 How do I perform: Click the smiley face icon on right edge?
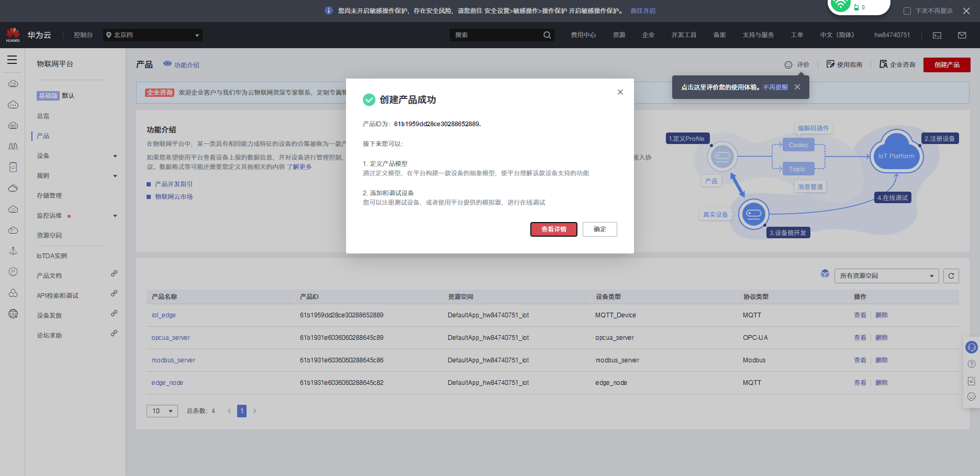pos(972,397)
